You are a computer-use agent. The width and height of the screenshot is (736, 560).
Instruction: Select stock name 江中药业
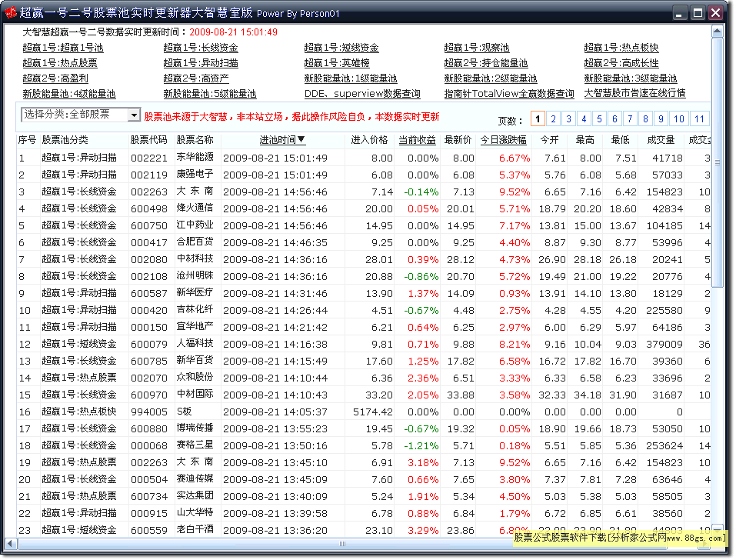pyautogui.click(x=195, y=225)
